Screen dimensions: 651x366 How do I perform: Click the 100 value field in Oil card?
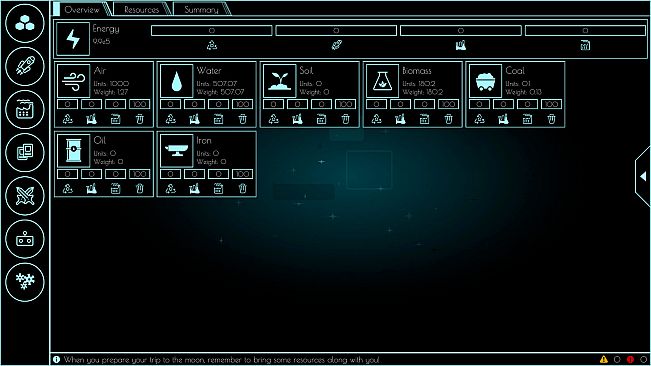coord(140,174)
